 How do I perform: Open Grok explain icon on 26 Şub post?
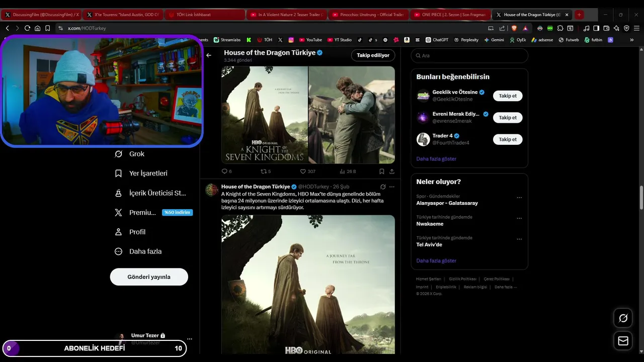pyautogui.click(x=383, y=187)
